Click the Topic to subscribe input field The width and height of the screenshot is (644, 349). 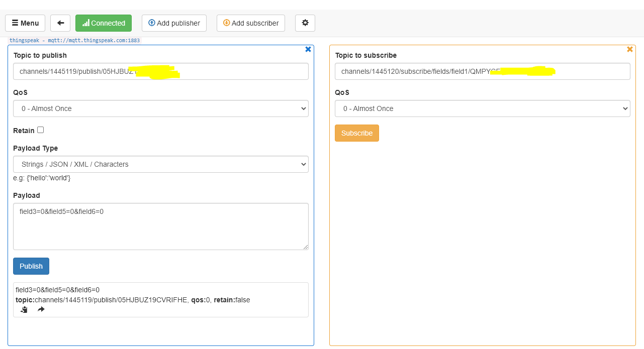[x=482, y=71]
